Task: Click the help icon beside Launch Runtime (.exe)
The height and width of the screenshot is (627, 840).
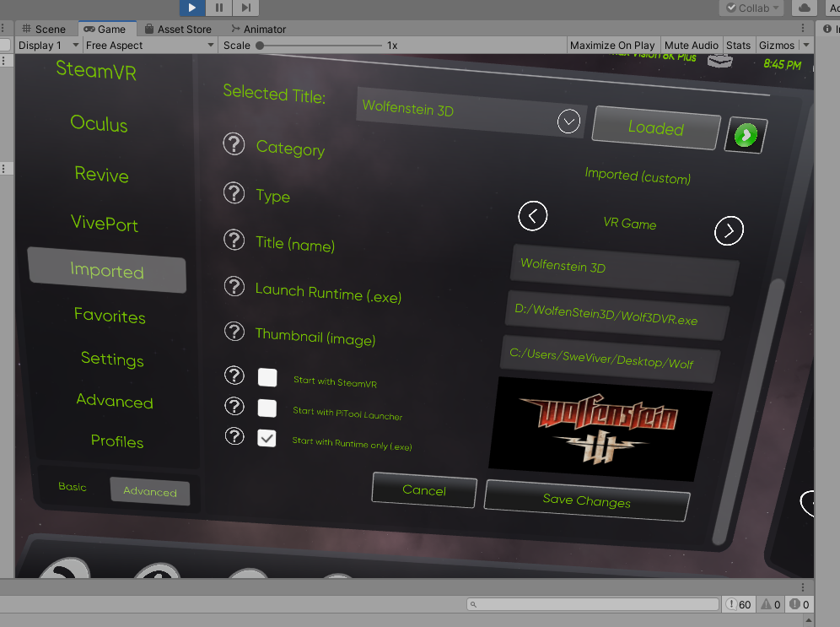Action: point(234,287)
